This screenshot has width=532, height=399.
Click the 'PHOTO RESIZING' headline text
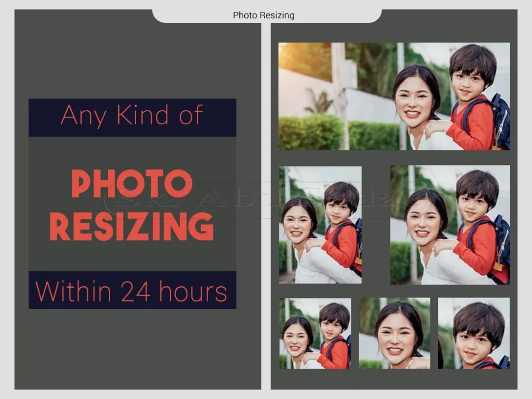[x=131, y=205]
